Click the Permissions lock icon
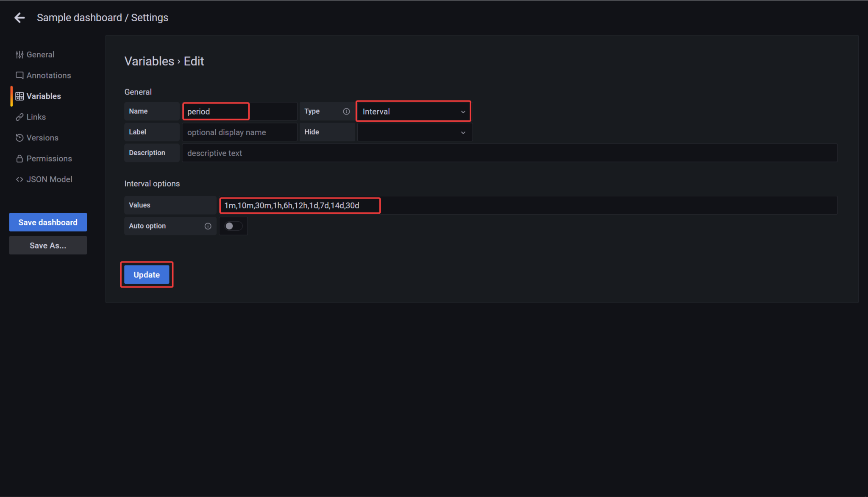The height and width of the screenshot is (497, 868). (19, 158)
